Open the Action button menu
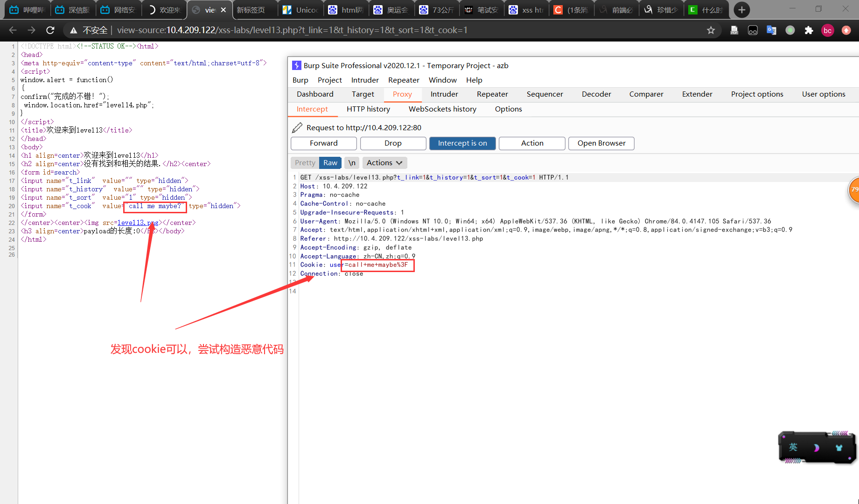 coord(532,143)
